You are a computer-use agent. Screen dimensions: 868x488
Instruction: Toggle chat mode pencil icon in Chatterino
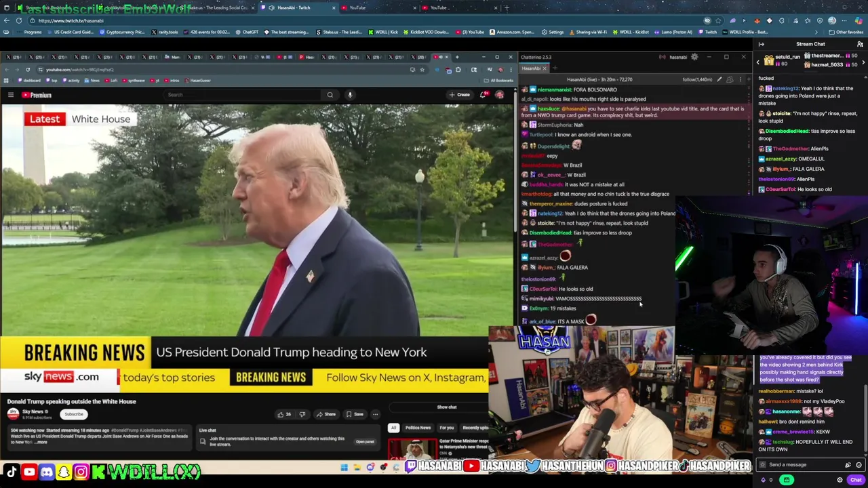point(720,79)
